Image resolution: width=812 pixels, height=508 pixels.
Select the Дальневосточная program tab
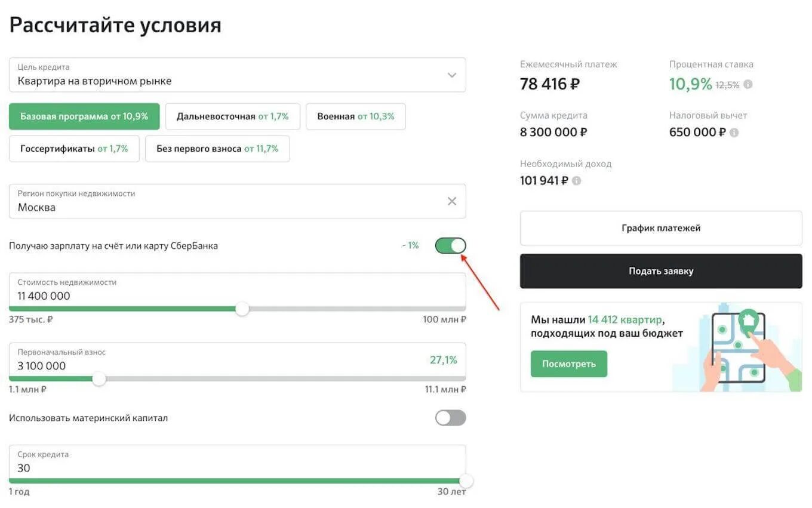coord(232,116)
